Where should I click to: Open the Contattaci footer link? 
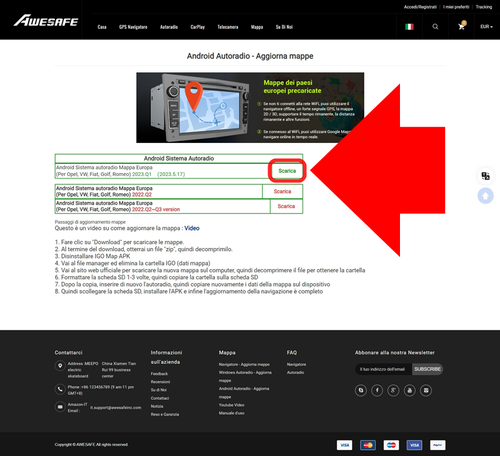160,398
